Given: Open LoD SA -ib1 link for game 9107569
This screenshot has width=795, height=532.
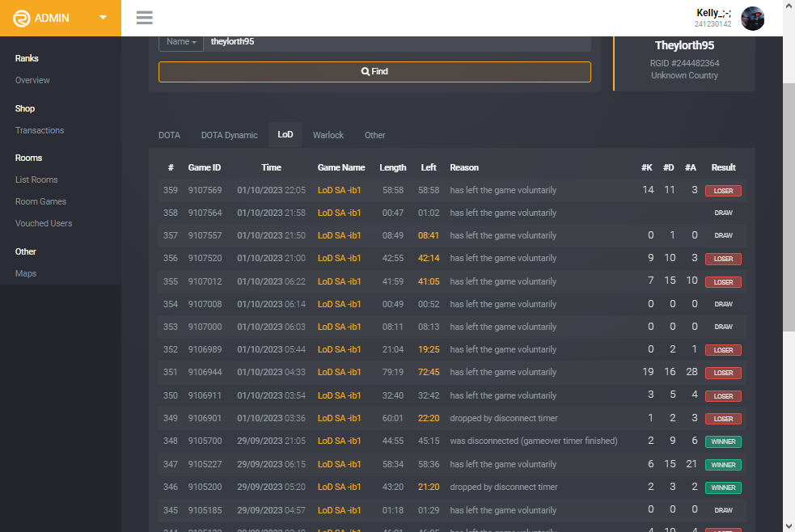Looking at the screenshot, I should point(339,191).
